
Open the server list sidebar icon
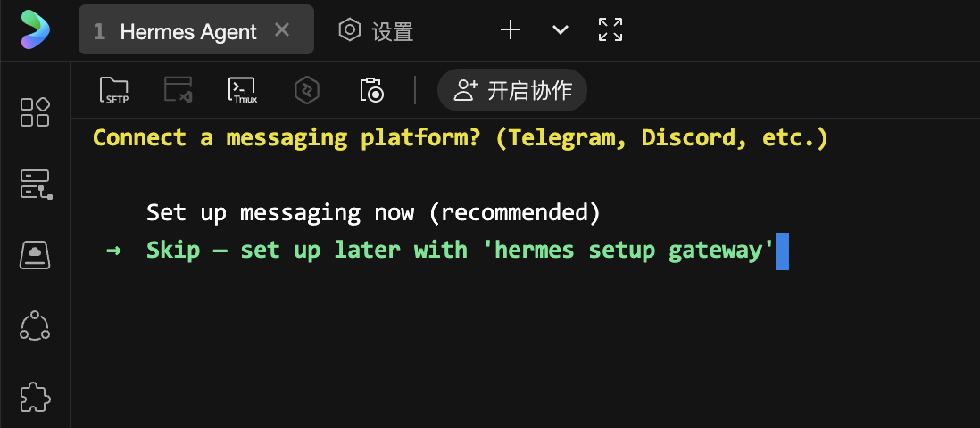[x=35, y=184]
